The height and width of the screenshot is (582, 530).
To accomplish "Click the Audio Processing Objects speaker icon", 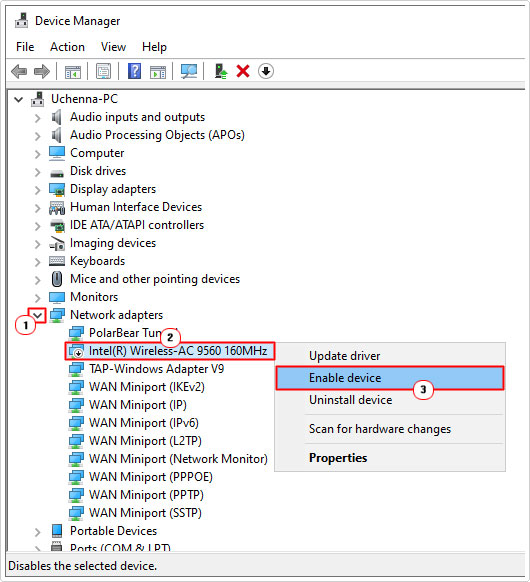I will click(56, 135).
